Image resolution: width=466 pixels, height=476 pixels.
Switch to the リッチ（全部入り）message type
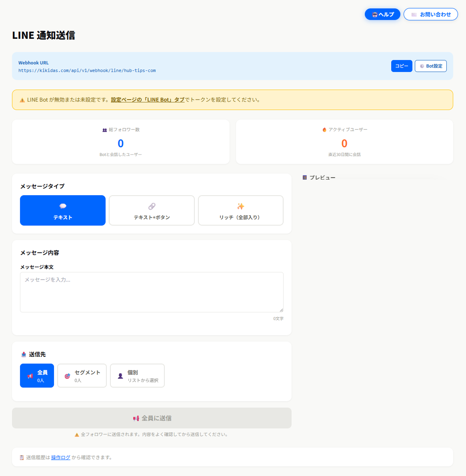tap(240, 210)
